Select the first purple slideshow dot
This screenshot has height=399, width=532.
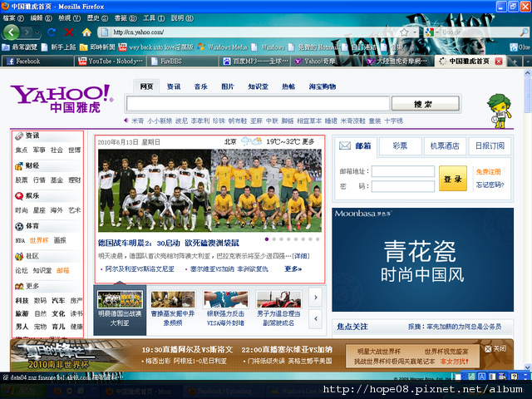267,239
